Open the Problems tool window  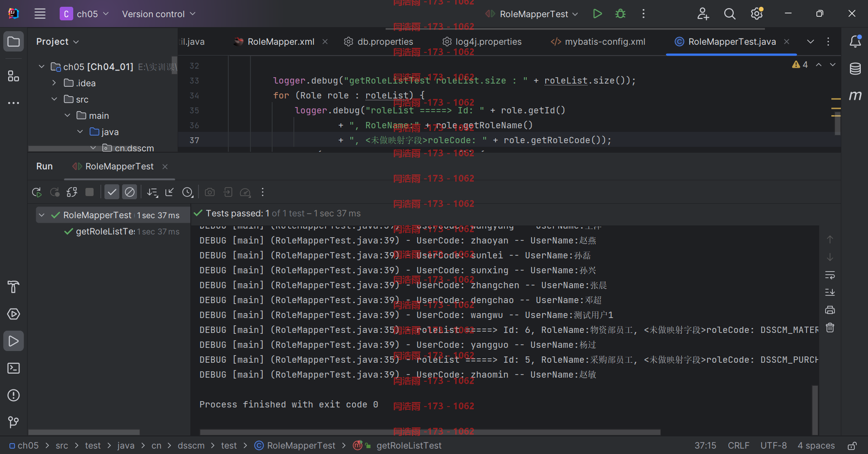point(14,395)
